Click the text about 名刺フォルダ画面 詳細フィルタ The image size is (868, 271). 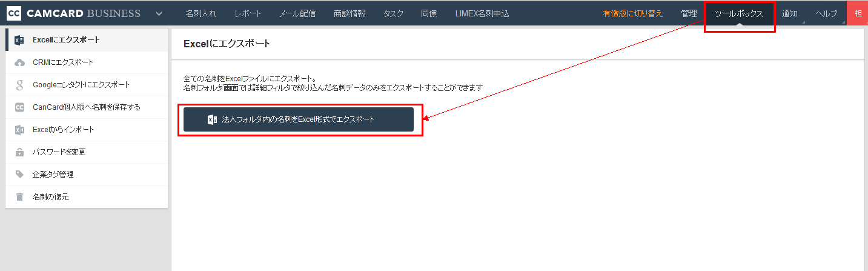[x=333, y=87]
